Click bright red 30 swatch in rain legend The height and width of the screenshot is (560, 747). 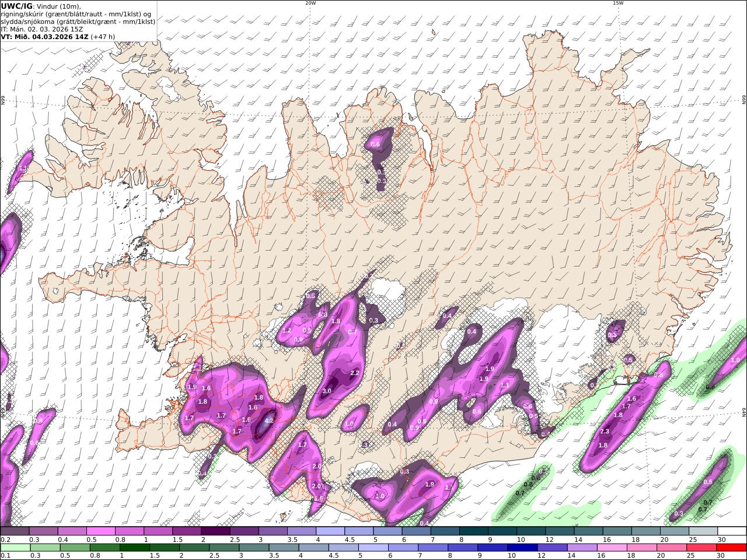(731, 548)
